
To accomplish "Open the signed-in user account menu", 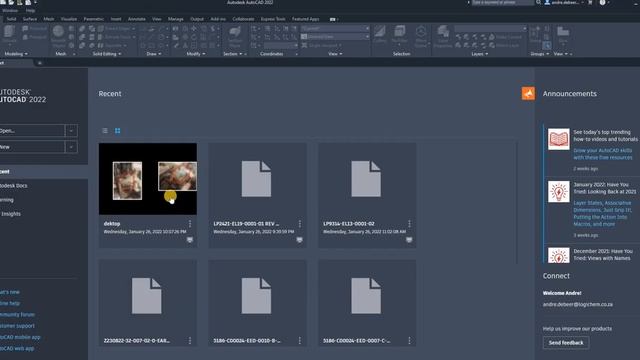I will click(565, 2).
